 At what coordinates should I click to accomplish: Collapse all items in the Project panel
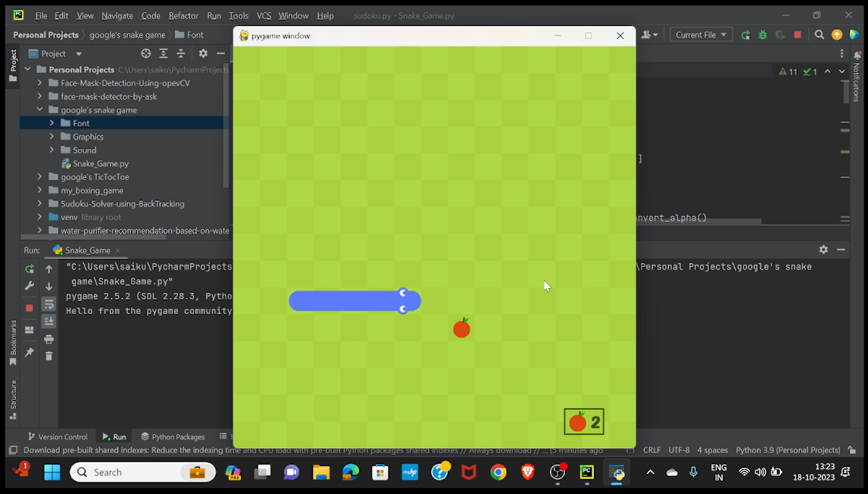point(181,54)
